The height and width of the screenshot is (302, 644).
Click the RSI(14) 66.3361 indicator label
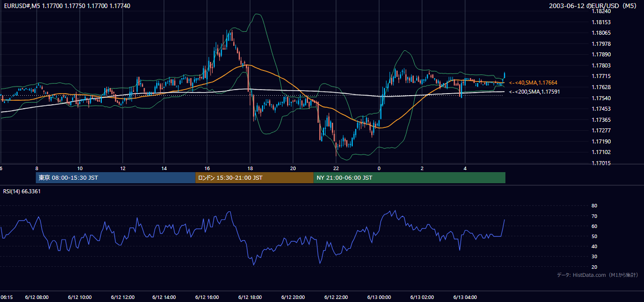tap(22, 191)
